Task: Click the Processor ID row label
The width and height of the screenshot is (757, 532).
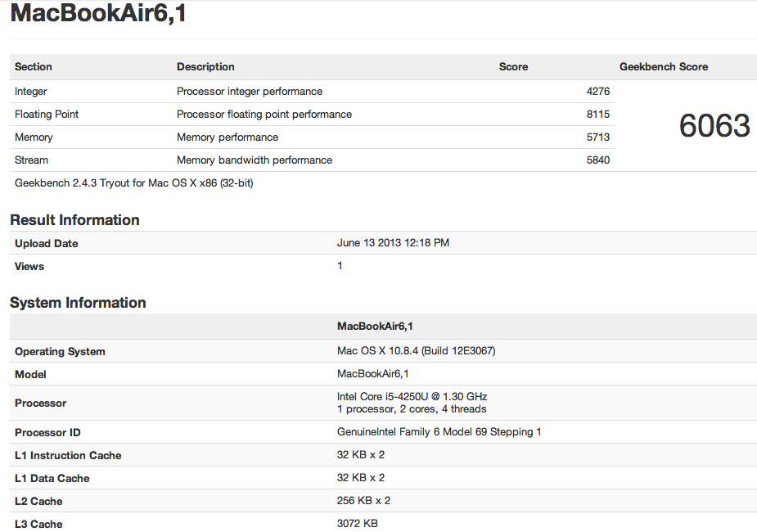Action: click(x=47, y=433)
